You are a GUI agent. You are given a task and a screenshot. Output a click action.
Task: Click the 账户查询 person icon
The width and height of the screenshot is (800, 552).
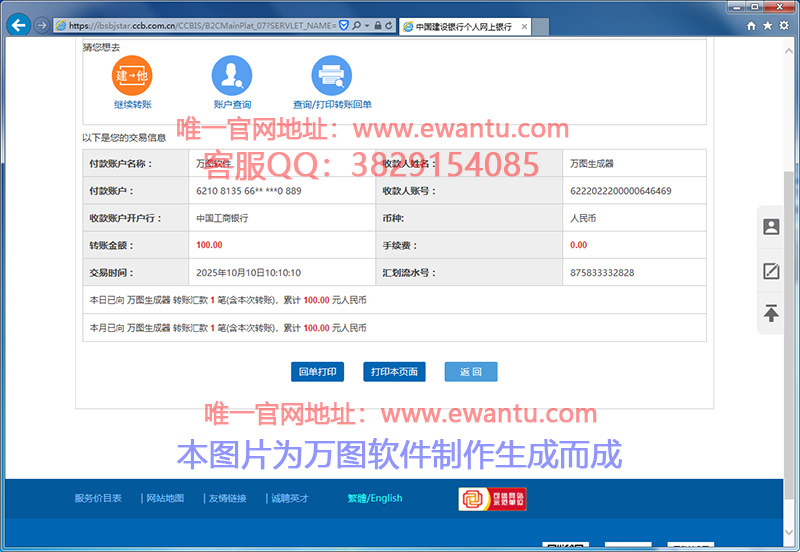tap(232, 76)
